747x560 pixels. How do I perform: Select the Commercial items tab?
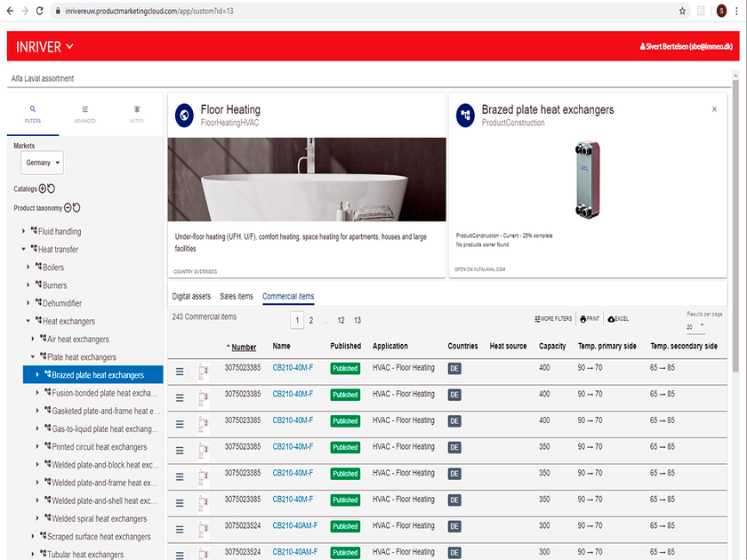pos(288,296)
